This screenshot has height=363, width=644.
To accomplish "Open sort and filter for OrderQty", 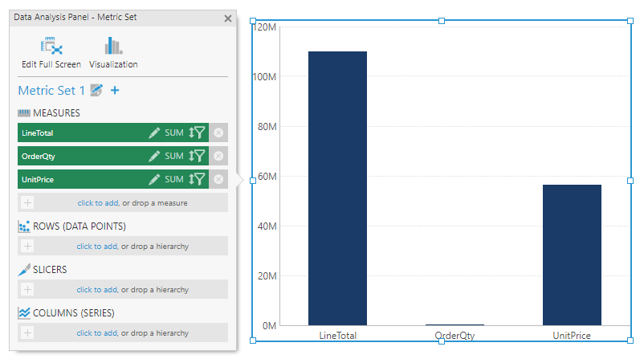I will point(198,156).
